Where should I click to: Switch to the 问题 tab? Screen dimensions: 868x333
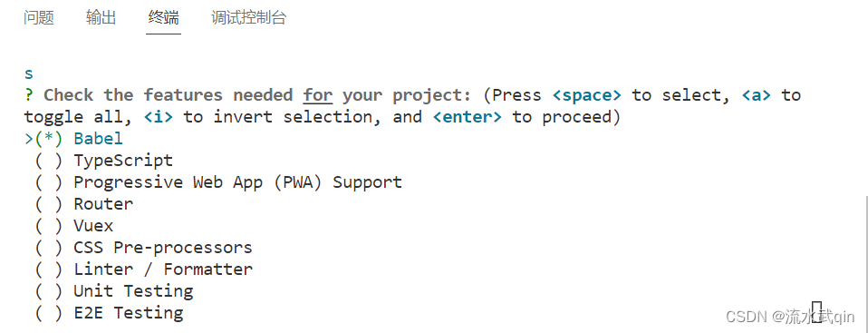pos(39,18)
